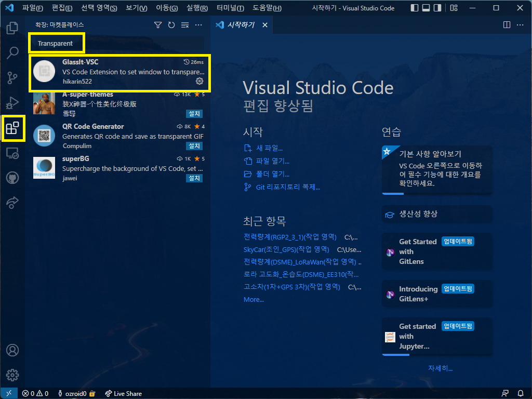Click the 자세히... link under walkthroughs
The width and height of the screenshot is (532, 399).
click(x=440, y=368)
